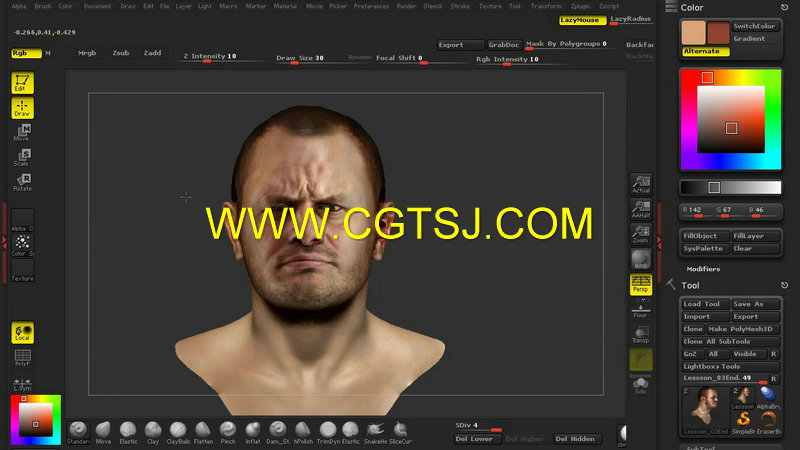This screenshot has width=800, height=450.
Task: Select the secondary brown color swatch
Action: coord(718,33)
